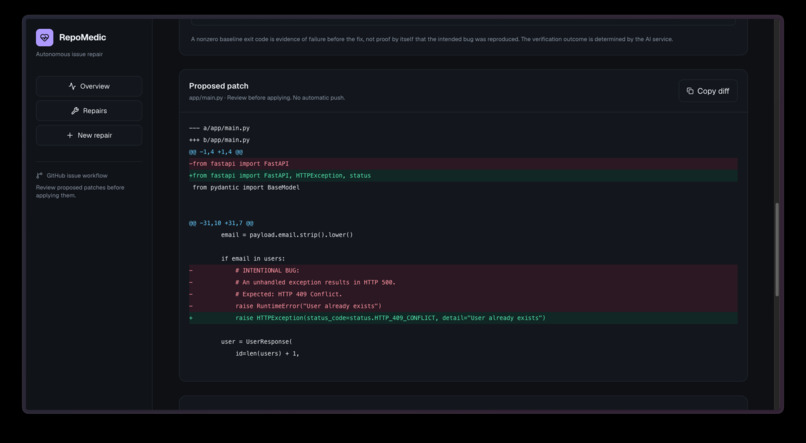Click the page vertical scrollbar thumb
Screen dimensions: 806x443
[x=777, y=250]
